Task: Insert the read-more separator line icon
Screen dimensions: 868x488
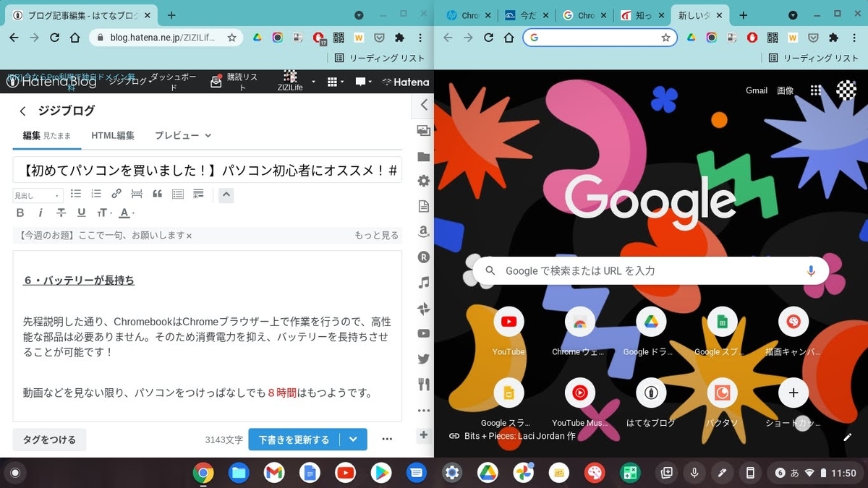Action: tap(137, 194)
